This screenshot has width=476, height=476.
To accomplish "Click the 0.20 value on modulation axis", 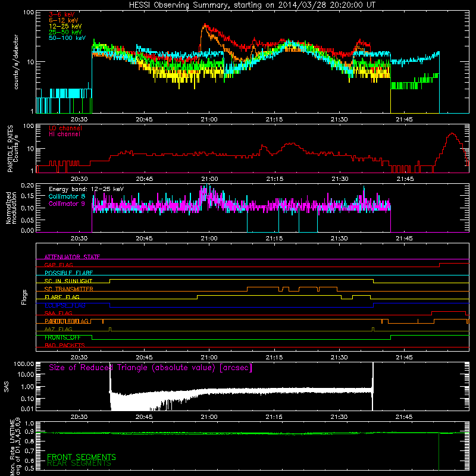I will tap(27, 186).
